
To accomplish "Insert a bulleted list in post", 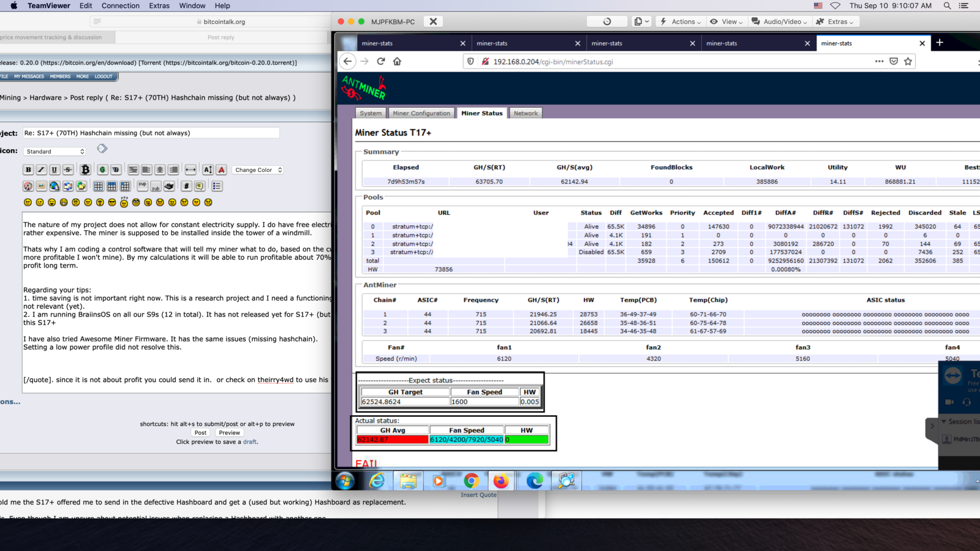I will [x=217, y=186].
